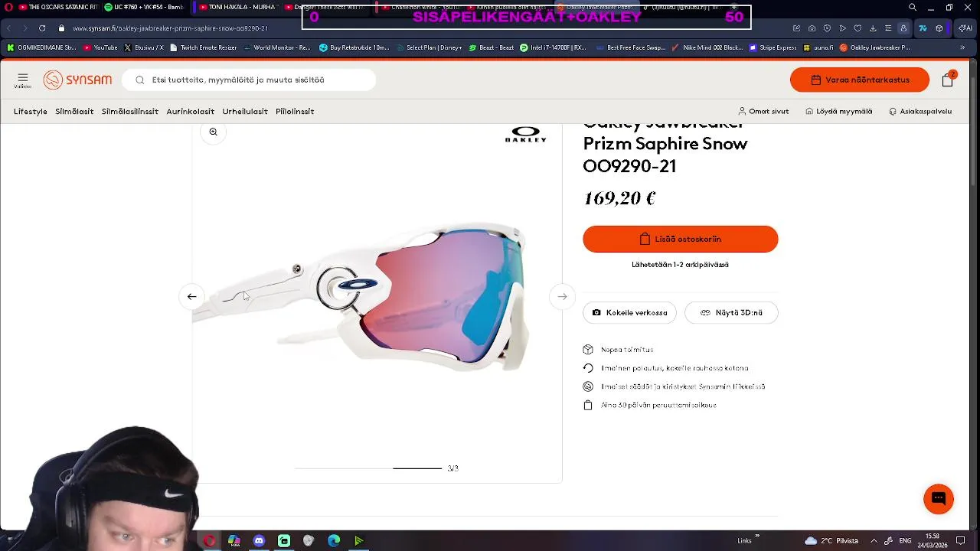Viewport: 980px width, 551px height.
Task: Go to Omat sivut account link
Action: point(763,111)
